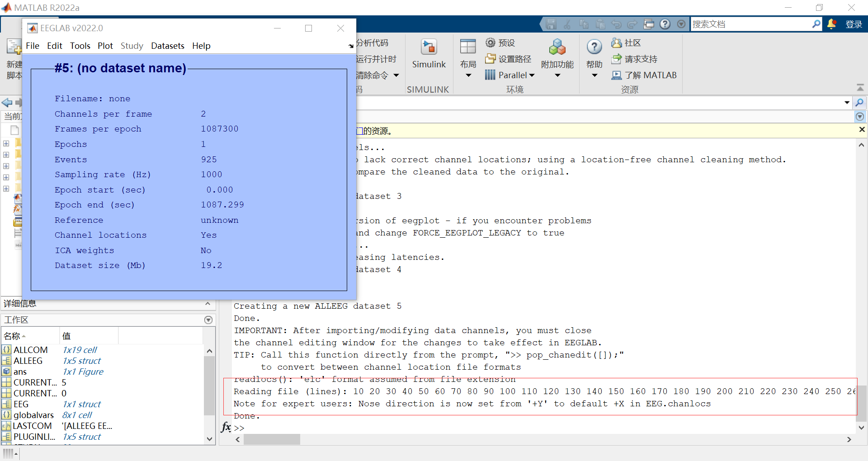Click the command window horizontal scrollbar thumb
The width and height of the screenshot is (868, 461).
pos(272,439)
